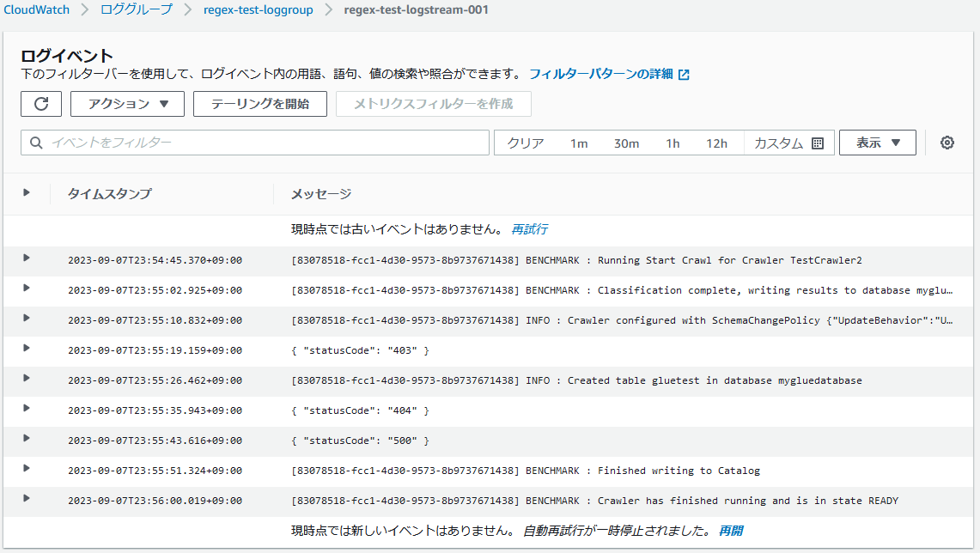Click timestamp 2023-09-07T23:55:43.616+09:00
This screenshot has width=980, height=553.
(x=155, y=440)
